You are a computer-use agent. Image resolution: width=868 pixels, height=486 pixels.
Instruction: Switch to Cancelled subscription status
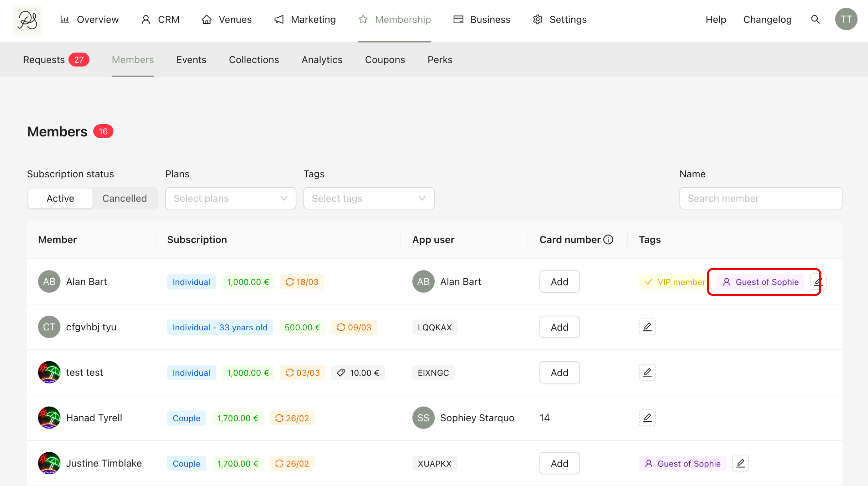point(124,198)
